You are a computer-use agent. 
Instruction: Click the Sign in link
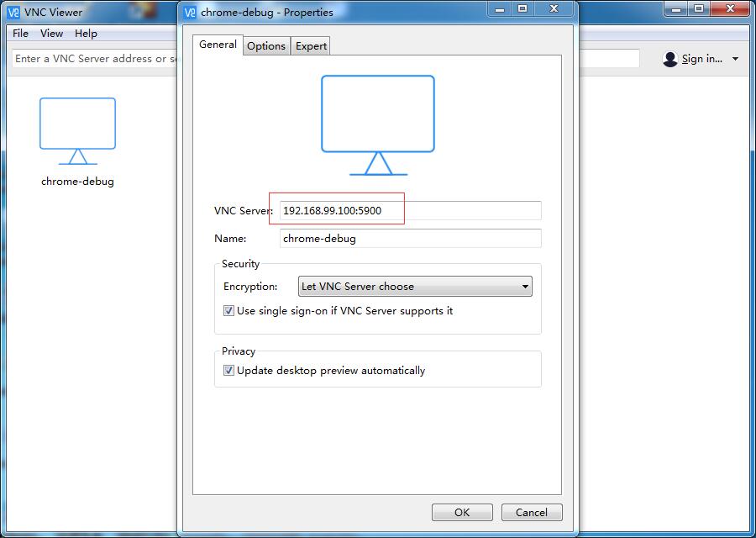[702, 59]
